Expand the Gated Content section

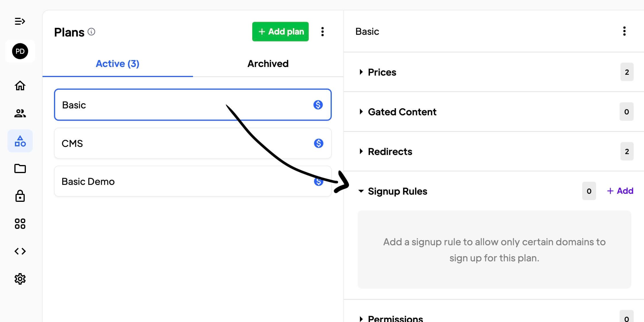tap(402, 112)
